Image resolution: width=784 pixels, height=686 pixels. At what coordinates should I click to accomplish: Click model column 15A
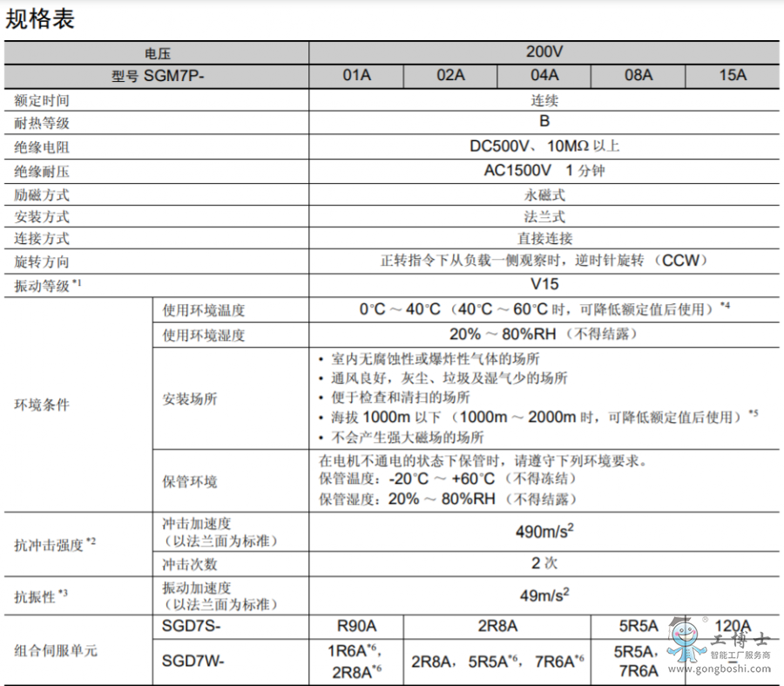tap(733, 76)
